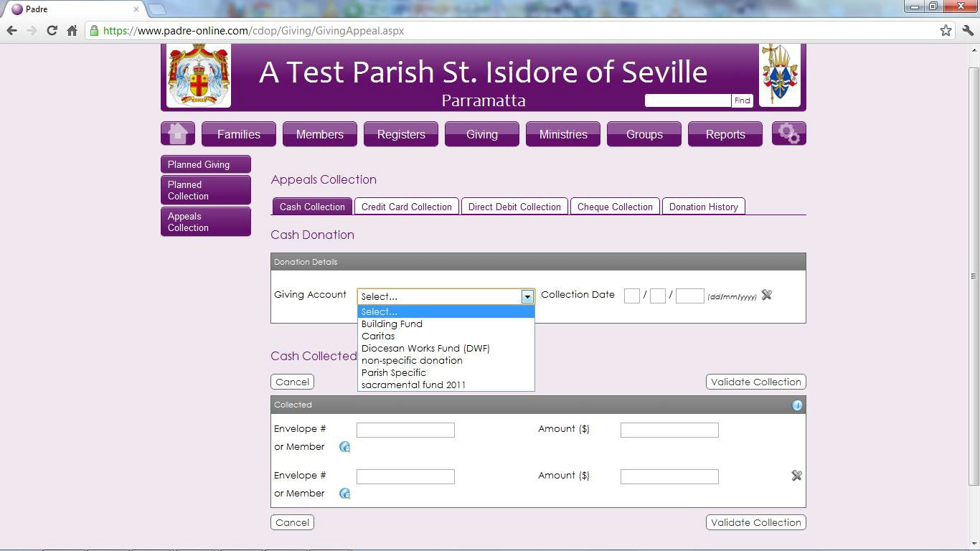This screenshot has height=551, width=980.
Task: Look up a member for the second envelope row
Action: pyautogui.click(x=344, y=494)
